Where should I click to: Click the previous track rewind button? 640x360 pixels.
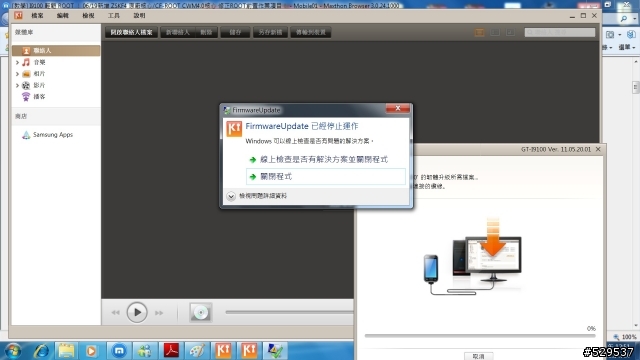116,313
